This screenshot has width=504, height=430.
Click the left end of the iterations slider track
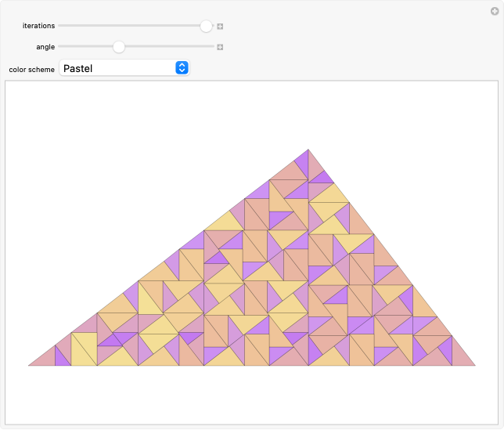point(61,26)
